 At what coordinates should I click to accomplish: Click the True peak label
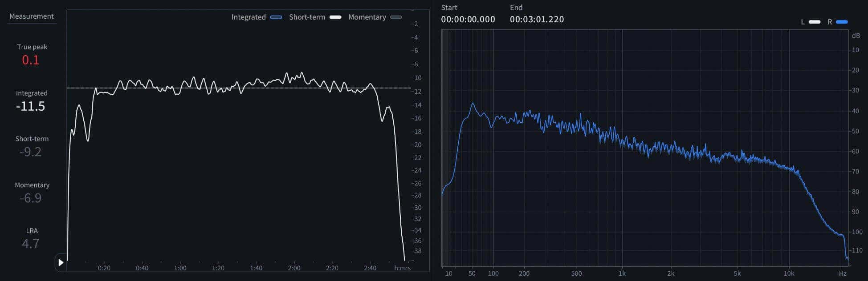tap(32, 47)
